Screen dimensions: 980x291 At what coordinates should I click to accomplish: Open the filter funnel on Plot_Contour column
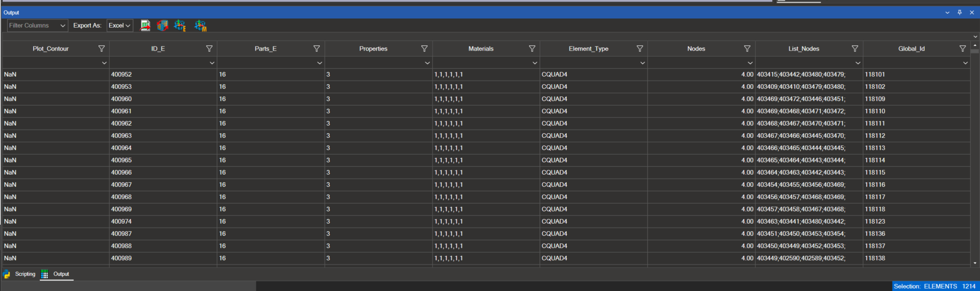[x=102, y=48]
